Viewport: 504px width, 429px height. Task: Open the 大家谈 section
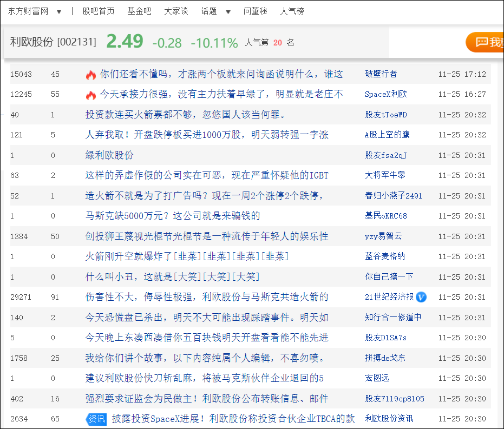176,11
